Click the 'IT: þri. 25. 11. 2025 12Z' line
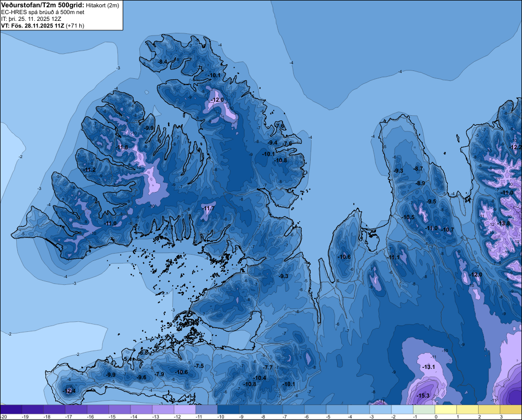 (x=31, y=19)
